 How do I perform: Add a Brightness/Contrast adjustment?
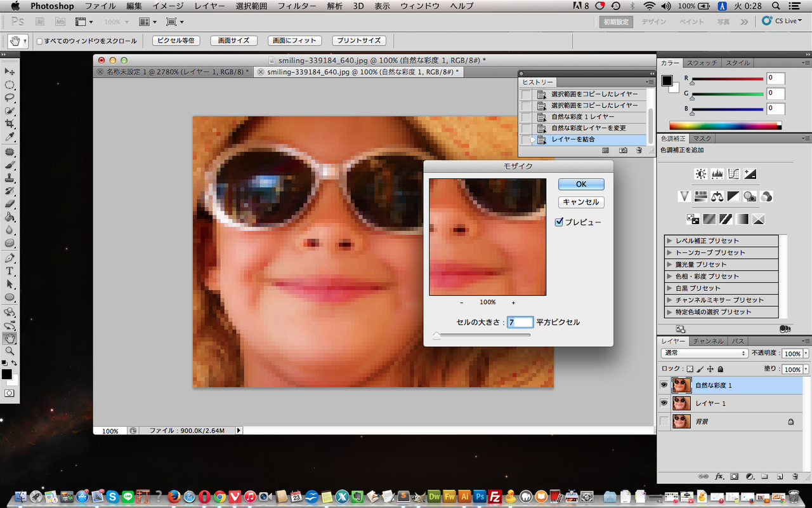(700, 174)
